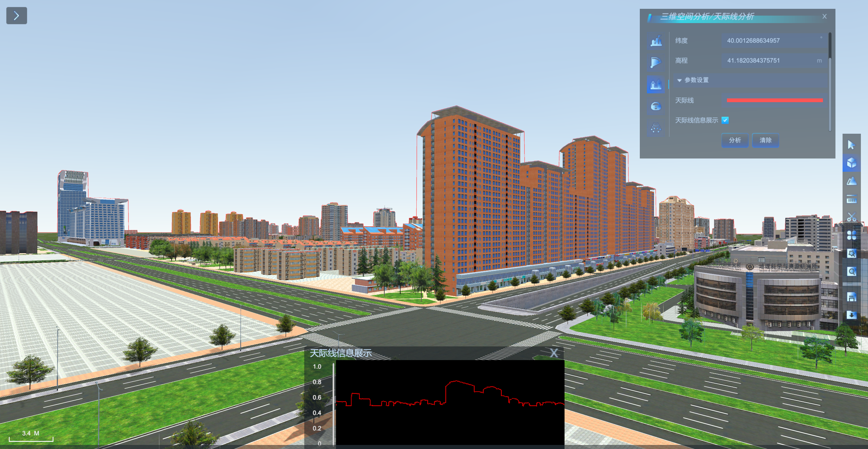868x449 pixels.
Task: Select the fan-shaped viewshed analysis icon
Action: (x=656, y=63)
